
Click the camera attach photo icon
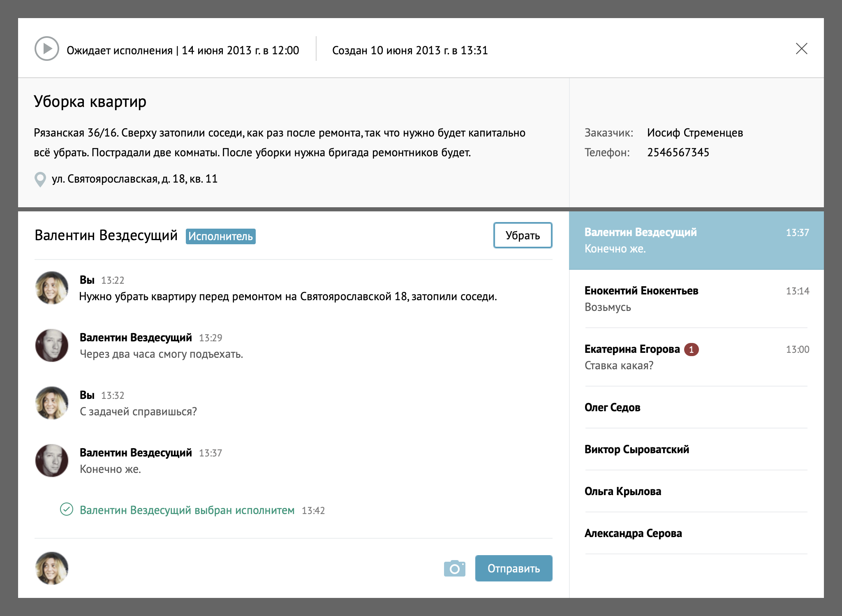point(454,568)
